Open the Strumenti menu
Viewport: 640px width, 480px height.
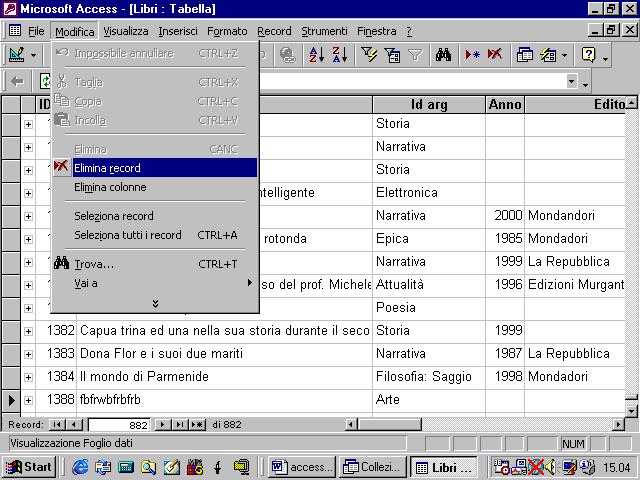pyautogui.click(x=324, y=31)
